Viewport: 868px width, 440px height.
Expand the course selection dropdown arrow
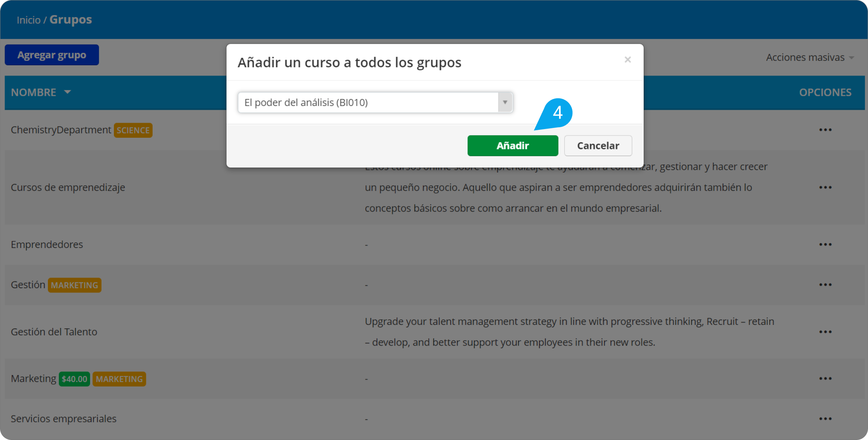[x=505, y=102]
